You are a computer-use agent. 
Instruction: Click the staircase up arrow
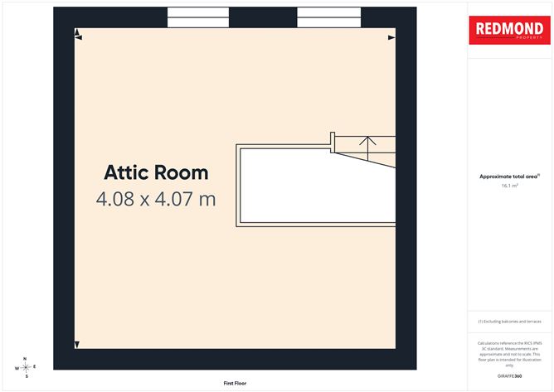[x=367, y=148]
